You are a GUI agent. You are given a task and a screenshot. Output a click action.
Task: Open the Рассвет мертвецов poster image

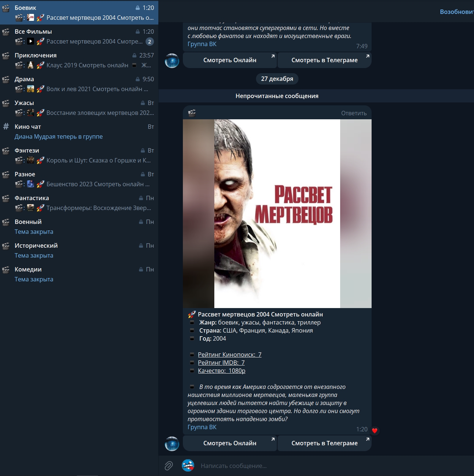tap(277, 214)
